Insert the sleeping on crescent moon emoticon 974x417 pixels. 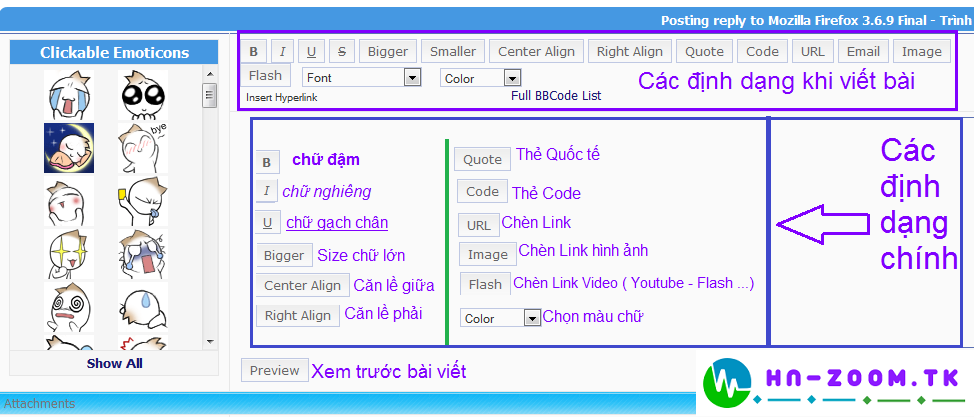tap(69, 148)
